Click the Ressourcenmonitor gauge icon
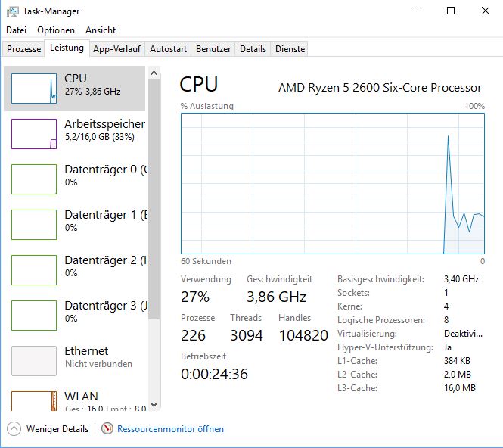Viewport: 503px width, 448px height. click(107, 428)
